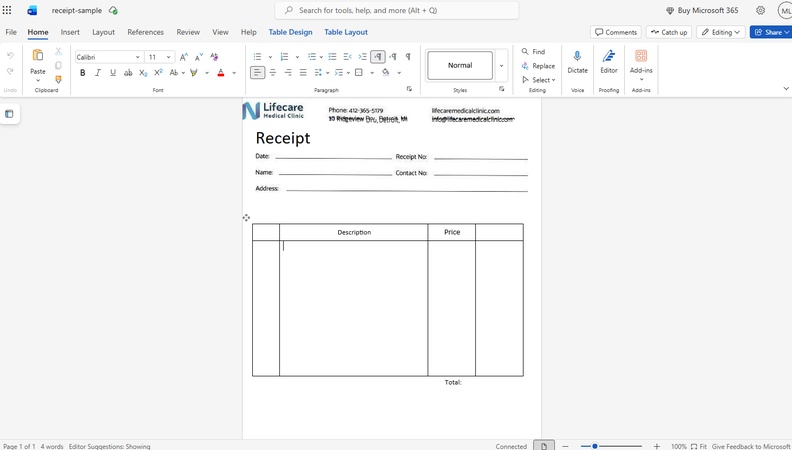The image size is (792, 450).
Task: Click the multilevel list icon
Action: (x=312, y=57)
